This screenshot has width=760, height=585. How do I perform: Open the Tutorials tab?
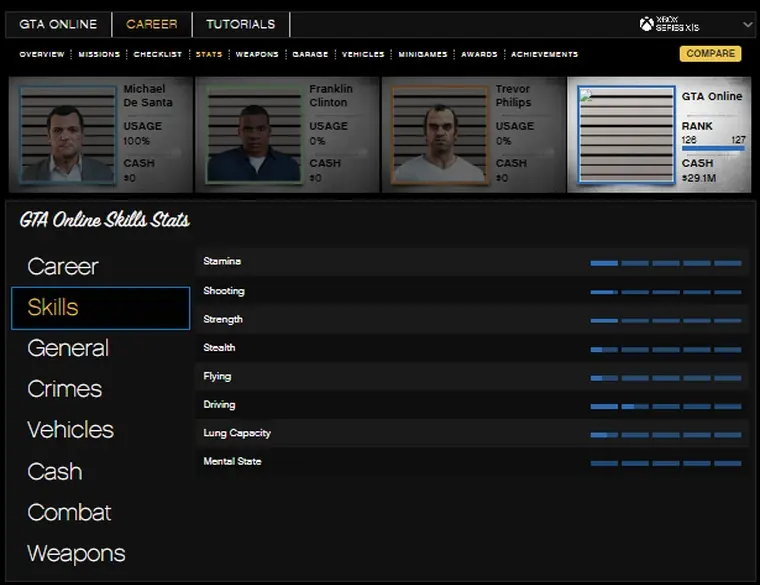[240, 24]
